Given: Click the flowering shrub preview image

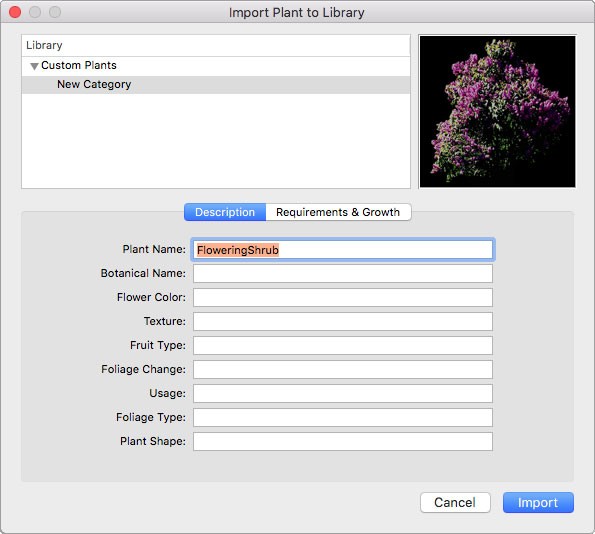Looking at the screenshot, I should tap(497, 112).
